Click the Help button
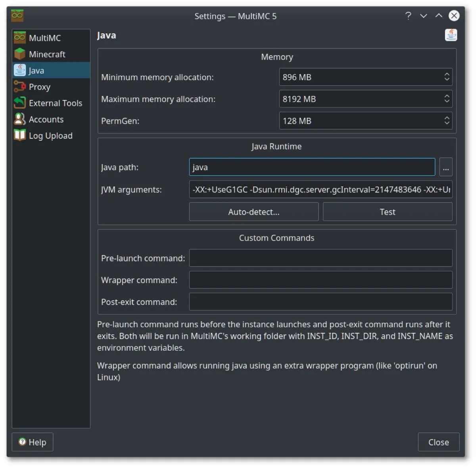Screen dimensions: 476x468 (33, 442)
